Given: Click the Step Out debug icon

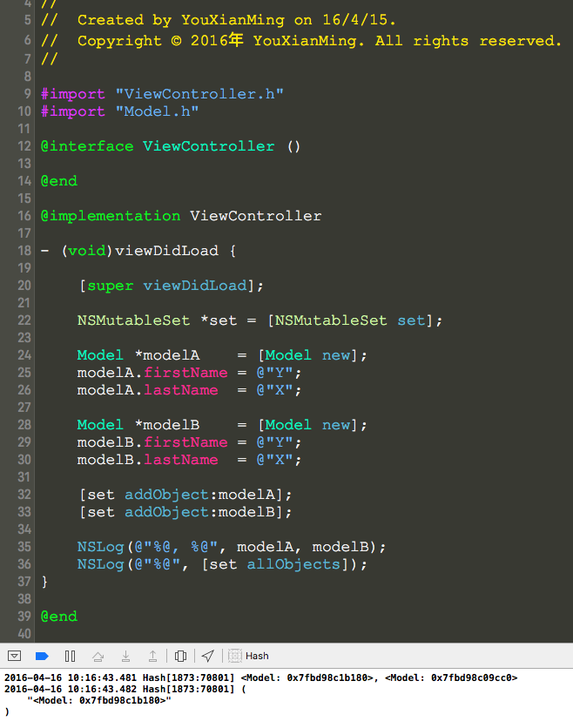Looking at the screenshot, I should [152, 656].
